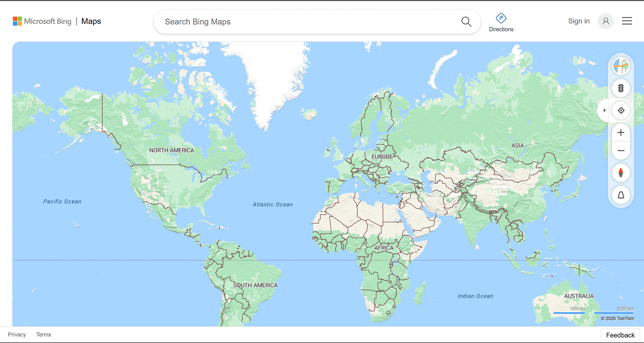
Task: Click the Feedback button
Action: click(620, 335)
